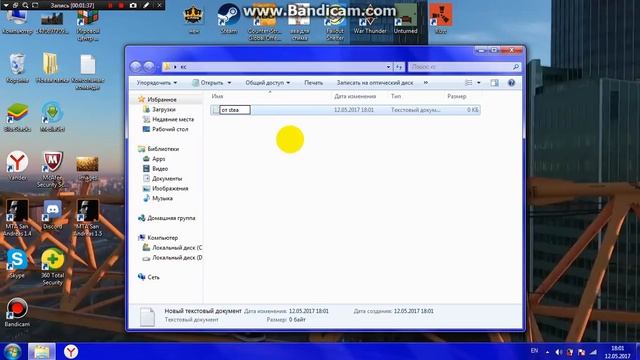
Task: Click the Windows Start orb
Action: point(12,351)
